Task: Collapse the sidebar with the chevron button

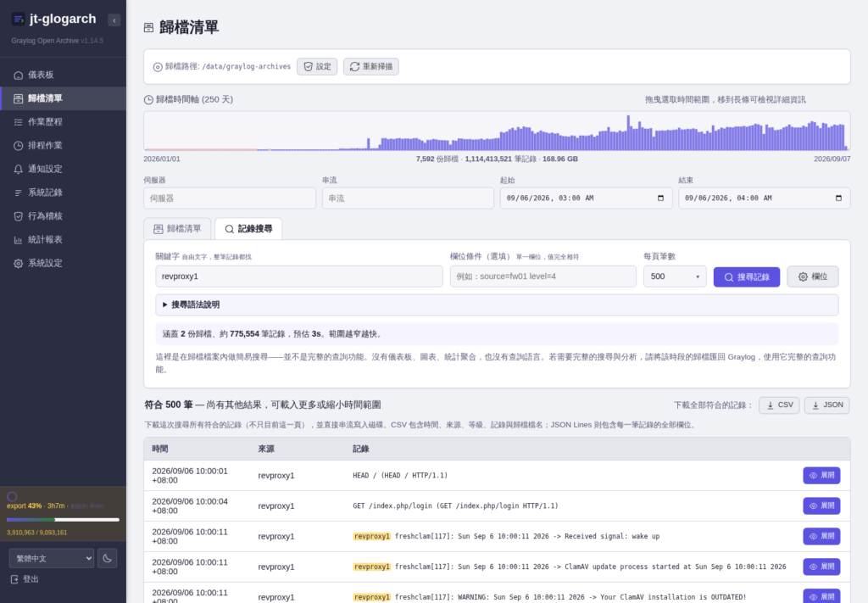Action: tap(114, 20)
